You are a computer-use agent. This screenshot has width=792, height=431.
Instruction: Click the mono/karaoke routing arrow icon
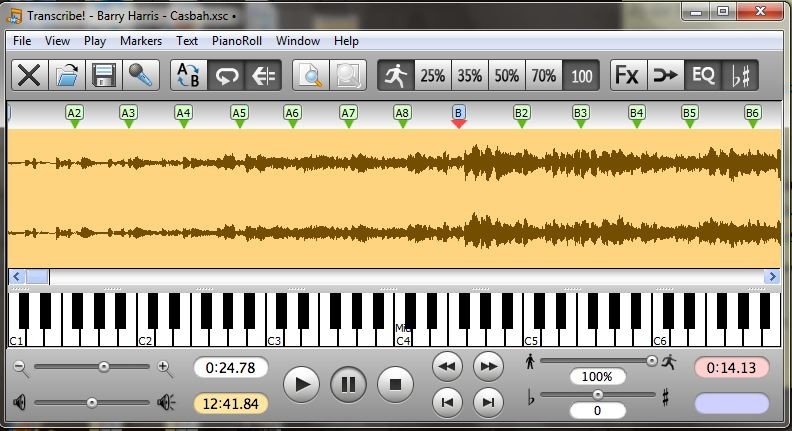coord(666,76)
